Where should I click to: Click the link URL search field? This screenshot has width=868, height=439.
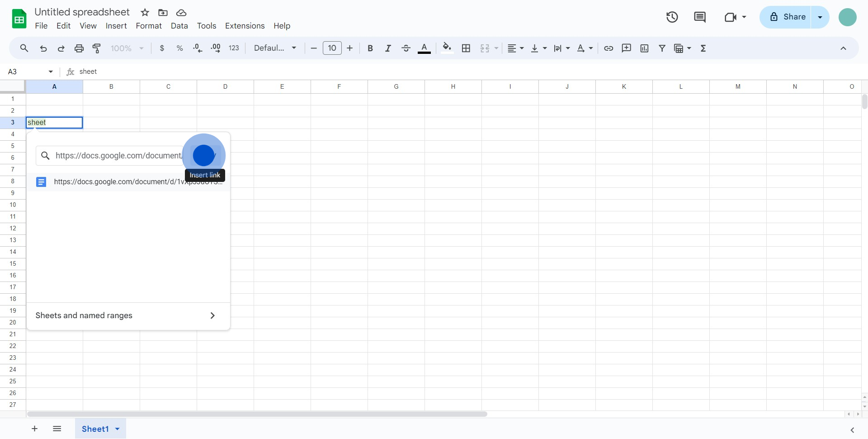coord(118,156)
